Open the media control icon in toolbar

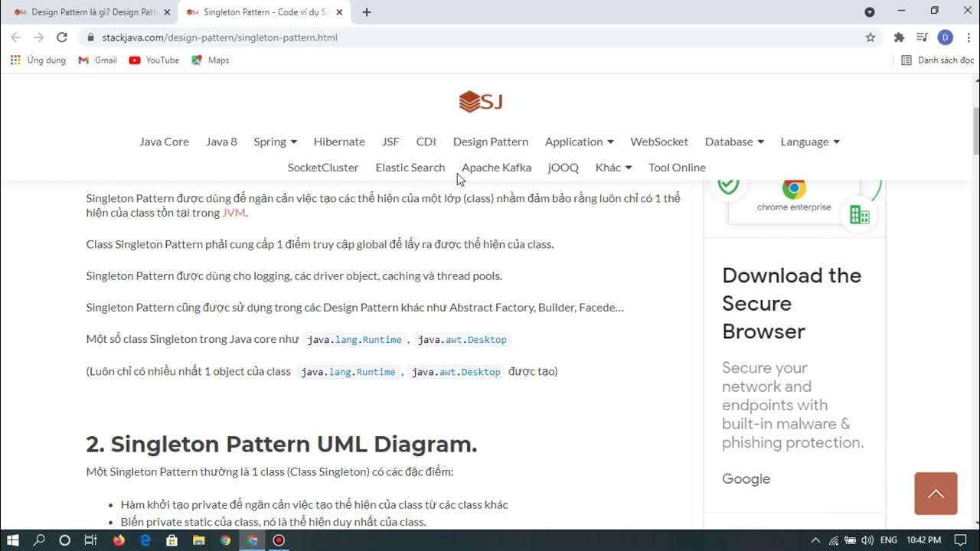tap(922, 37)
